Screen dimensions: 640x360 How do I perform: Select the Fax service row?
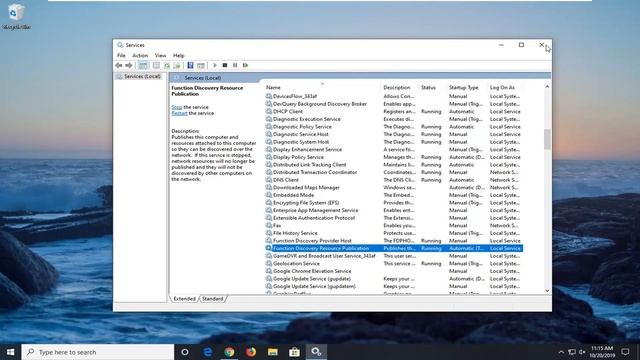(x=394, y=225)
